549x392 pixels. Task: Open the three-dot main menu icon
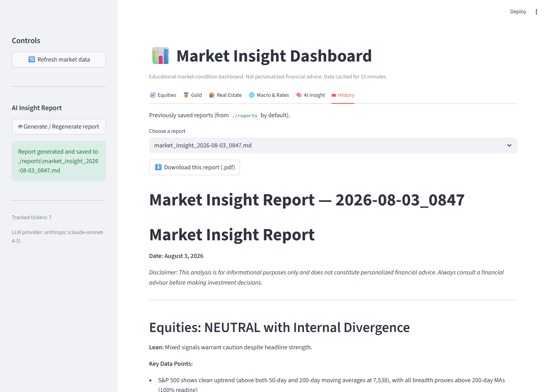(x=536, y=12)
